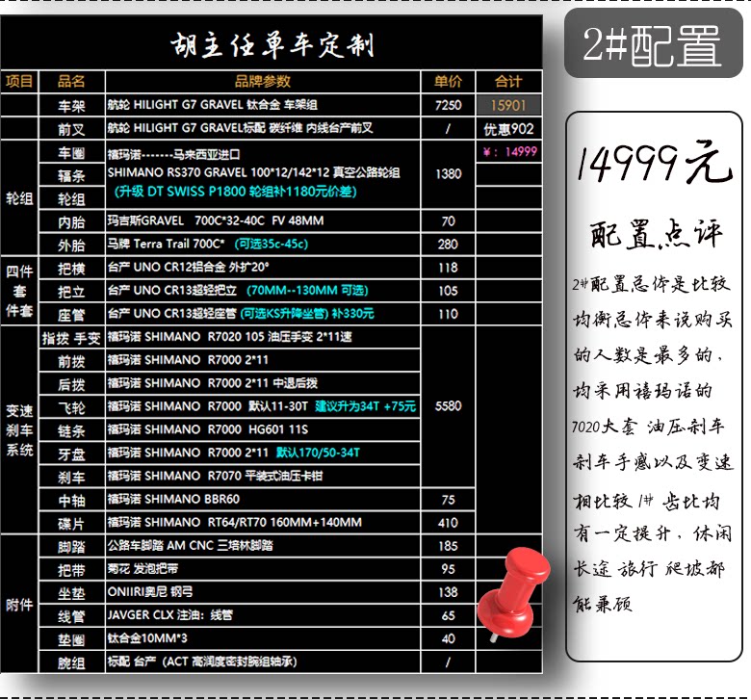Click the 品名 column header
The height and width of the screenshot is (700, 751).
pos(71,82)
